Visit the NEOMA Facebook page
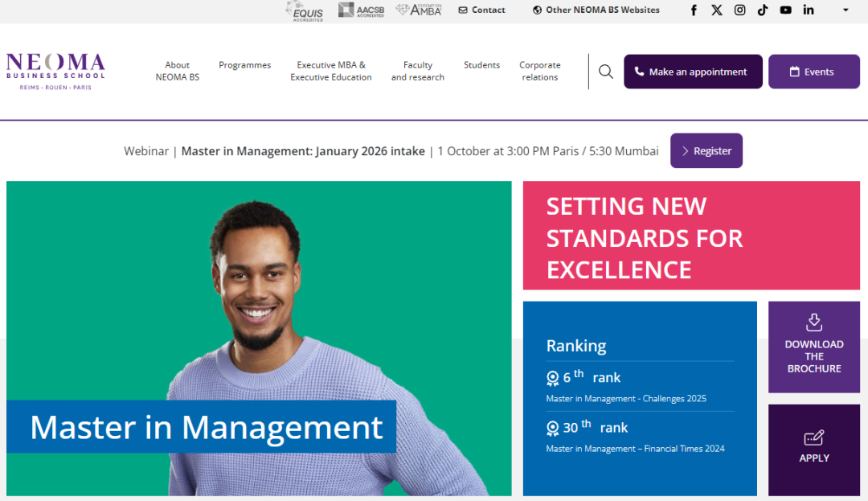Viewport: 868px width, 501px height. point(694,10)
